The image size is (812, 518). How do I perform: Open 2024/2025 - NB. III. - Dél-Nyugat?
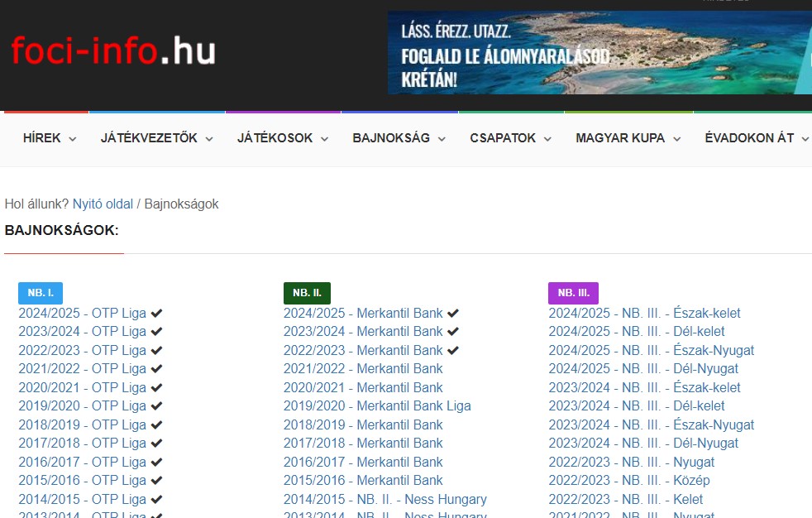coord(643,369)
